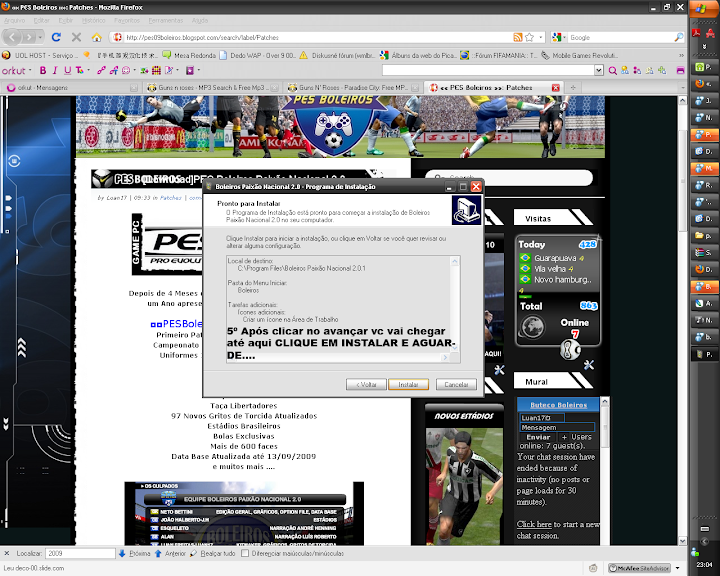Click Anterior in the find bar
720x576 pixels.
click(x=170, y=553)
